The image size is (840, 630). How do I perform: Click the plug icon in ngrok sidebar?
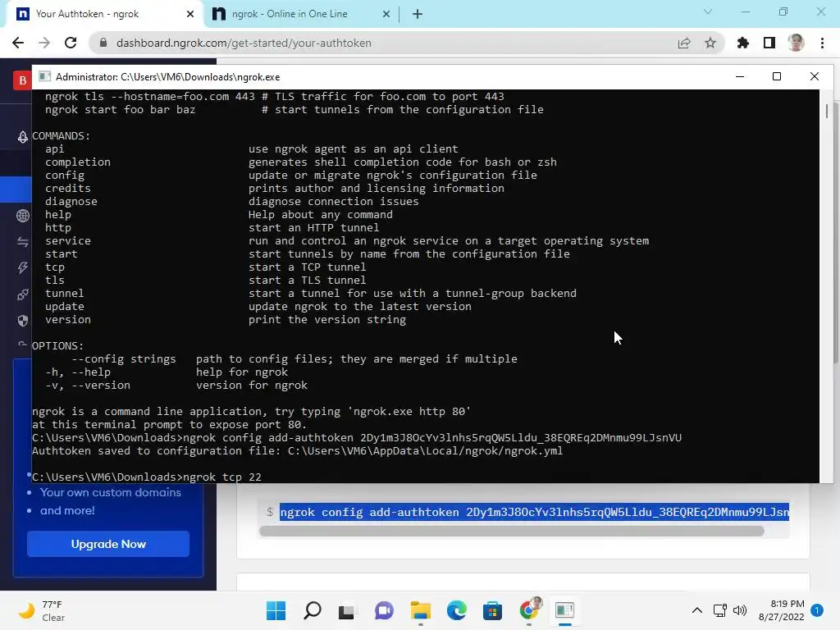point(22,294)
